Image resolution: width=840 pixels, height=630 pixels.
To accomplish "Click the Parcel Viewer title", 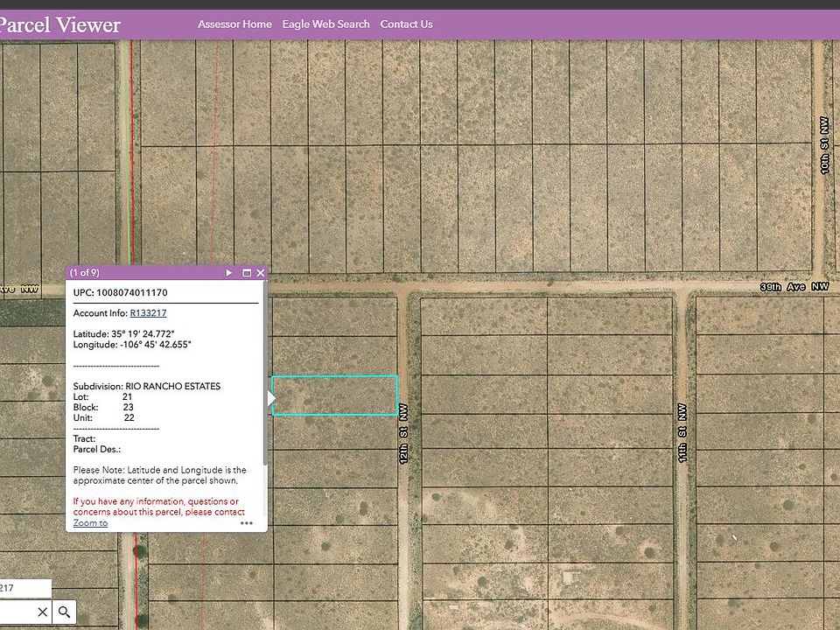I will coord(60,24).
